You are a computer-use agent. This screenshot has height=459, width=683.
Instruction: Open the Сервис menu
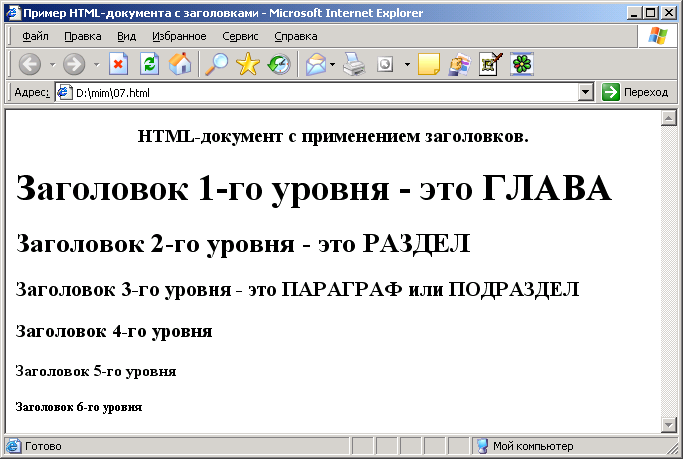click(x=240, y=36)
